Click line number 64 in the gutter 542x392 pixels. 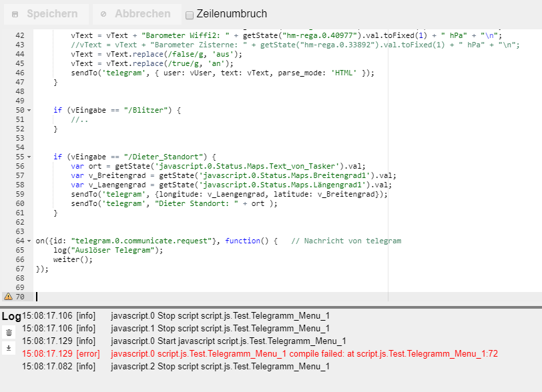(20, 241)
